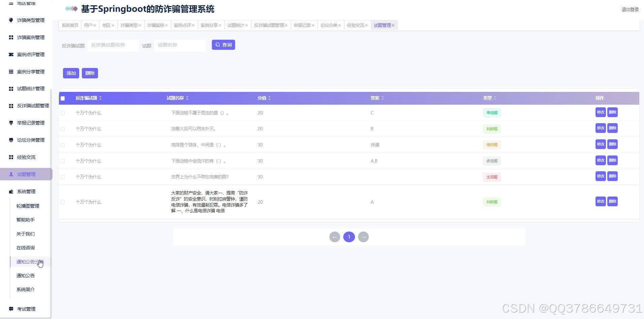Click the search magnifier in the 查询 button
Screen dimensions: 644x319
point(218,44)
